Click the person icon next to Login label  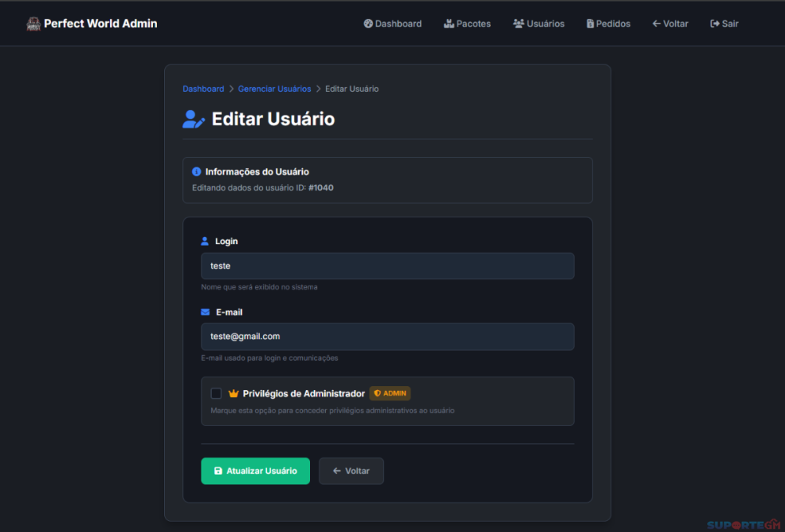205,241
